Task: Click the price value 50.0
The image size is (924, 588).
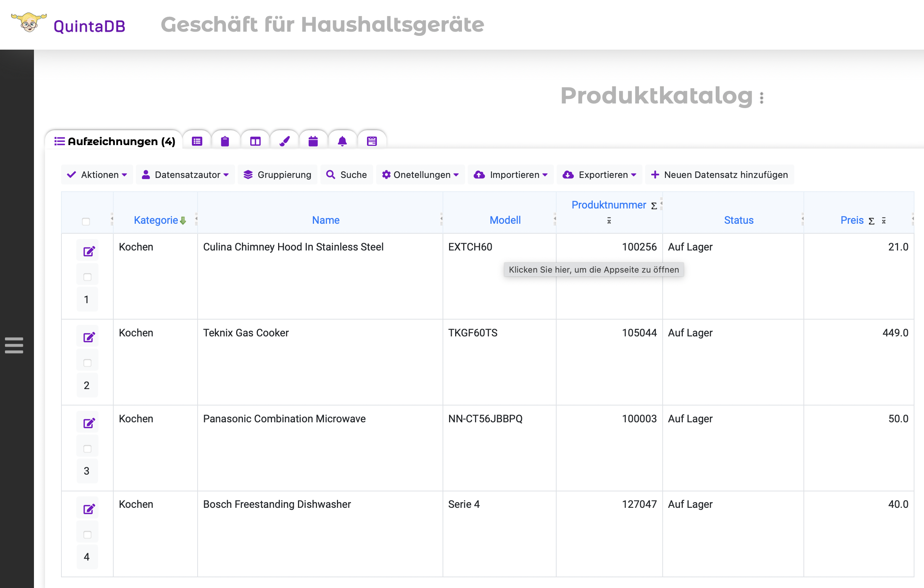Action: (898, 418)
